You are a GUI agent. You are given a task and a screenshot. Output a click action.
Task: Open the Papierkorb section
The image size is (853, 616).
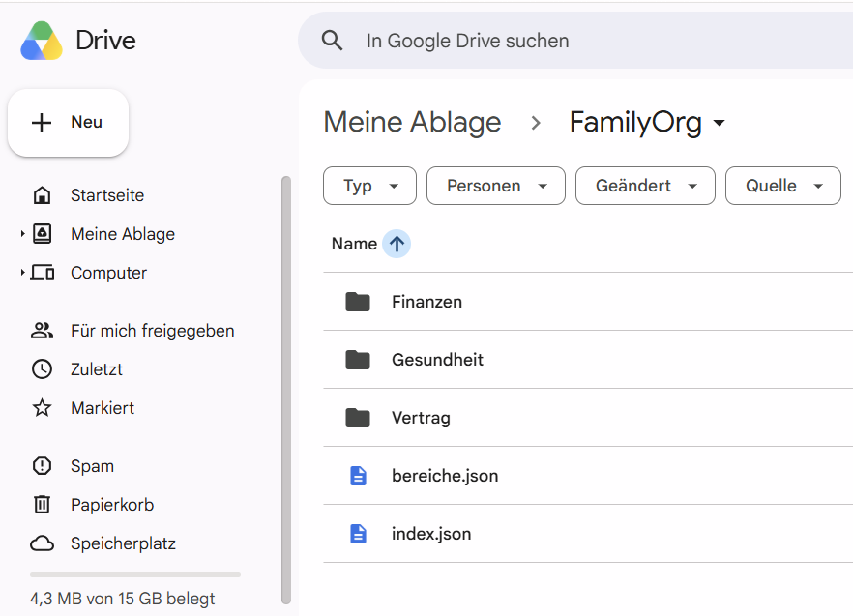coord(112,505)
